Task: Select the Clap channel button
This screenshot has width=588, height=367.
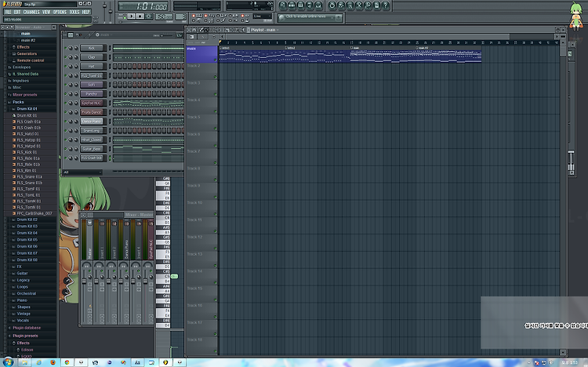Action: [x=92, y=57]
